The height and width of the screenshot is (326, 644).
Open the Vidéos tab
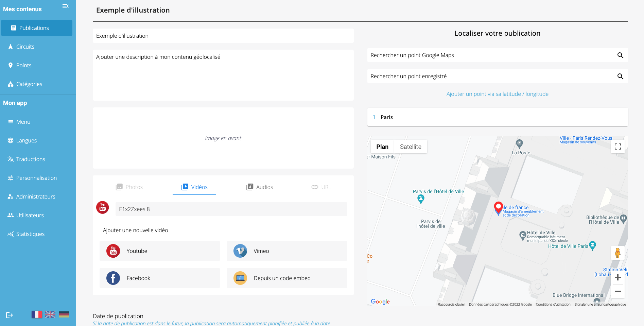pyautogui.click(x=194, y=187)
